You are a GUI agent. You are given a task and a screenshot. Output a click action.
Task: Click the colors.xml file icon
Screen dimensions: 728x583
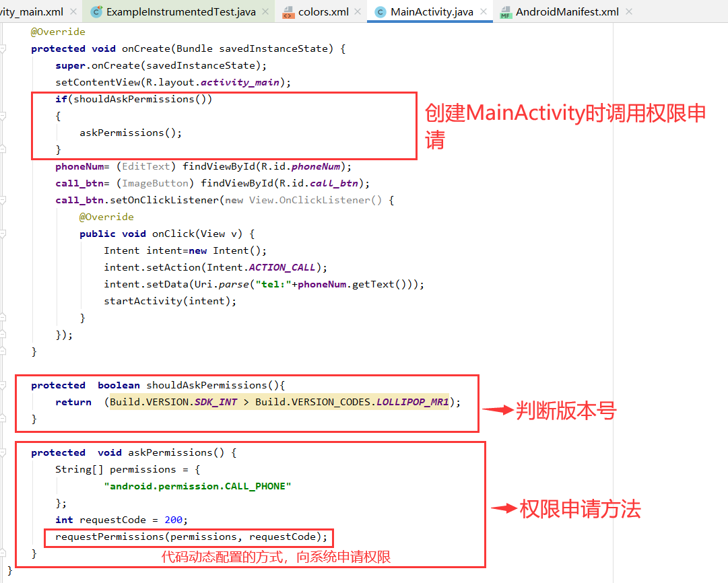click(288, 13)
